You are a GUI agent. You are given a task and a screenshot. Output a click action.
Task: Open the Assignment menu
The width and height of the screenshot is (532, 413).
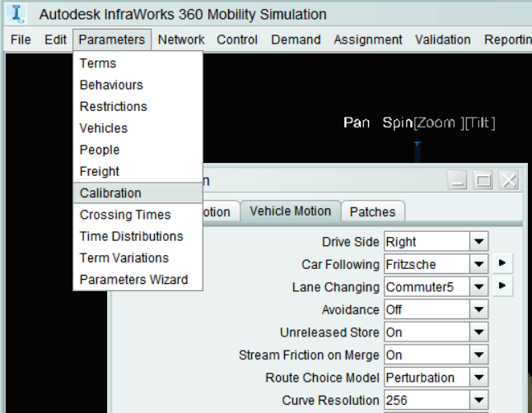368,39
